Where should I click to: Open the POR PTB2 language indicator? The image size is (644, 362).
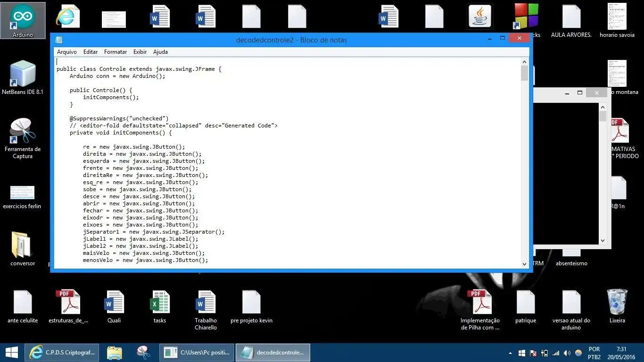coord(594,353)
